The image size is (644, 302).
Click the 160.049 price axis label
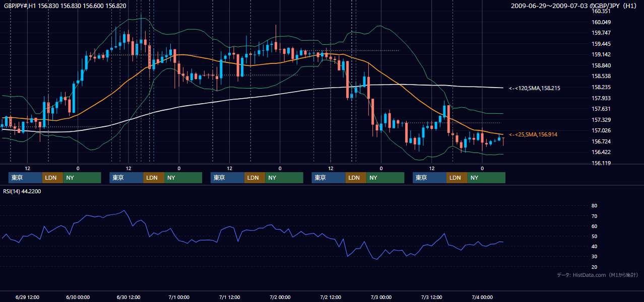point(601,22)
